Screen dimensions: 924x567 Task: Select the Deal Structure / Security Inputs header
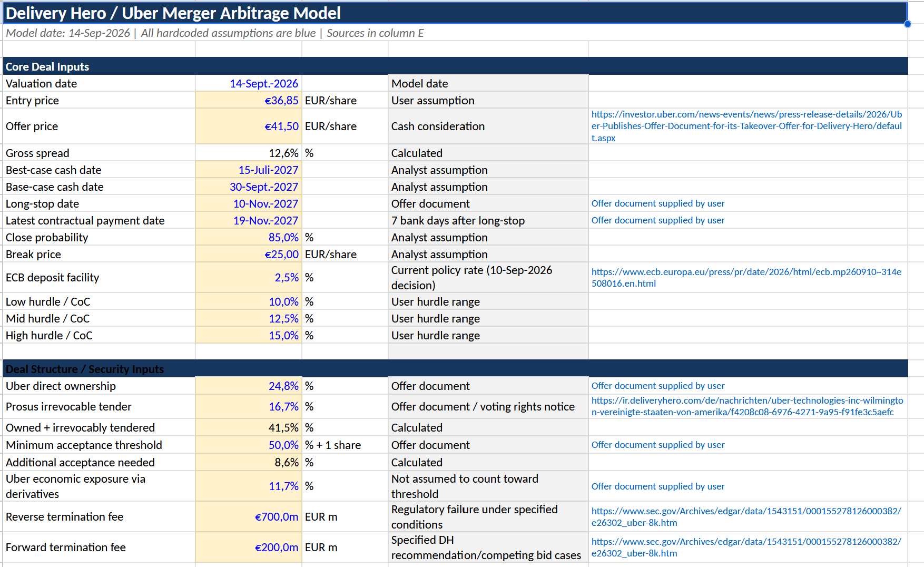pyautogui.click(x=455, y=369)
